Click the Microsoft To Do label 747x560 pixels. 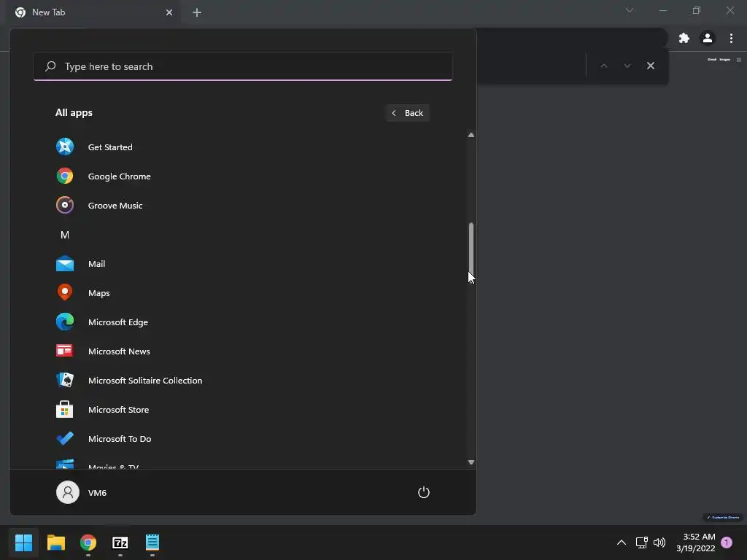pos(120,438)
